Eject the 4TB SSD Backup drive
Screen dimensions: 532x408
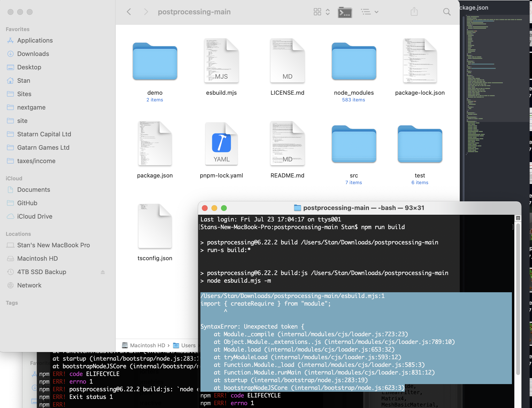pos(103,272)
